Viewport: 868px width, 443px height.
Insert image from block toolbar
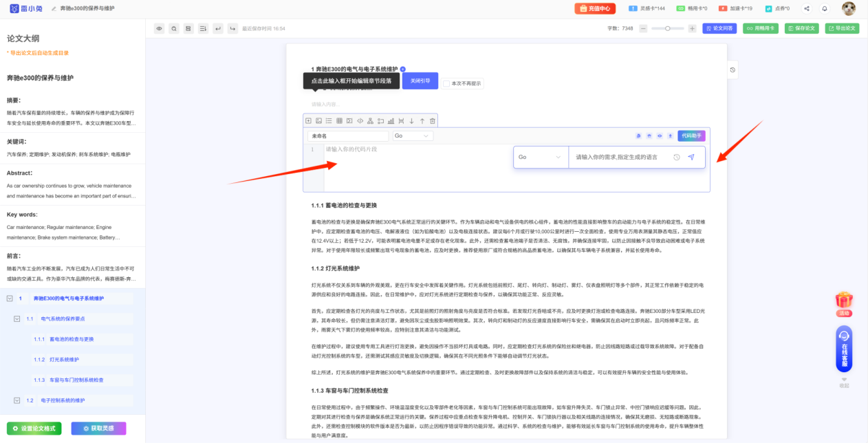click(318, 121)
